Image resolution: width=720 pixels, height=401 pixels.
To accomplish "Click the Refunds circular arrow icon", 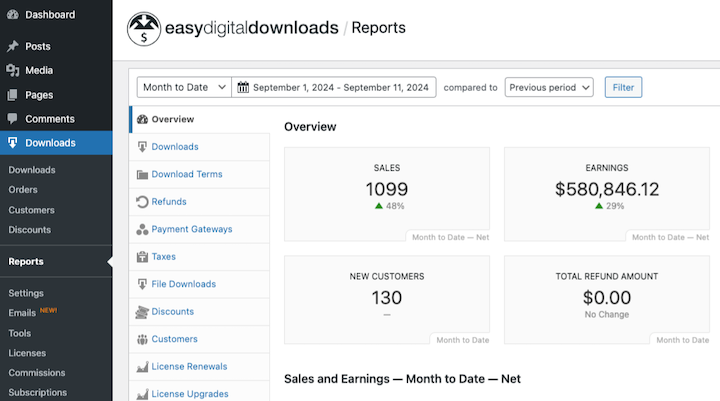I will [142, 202].
